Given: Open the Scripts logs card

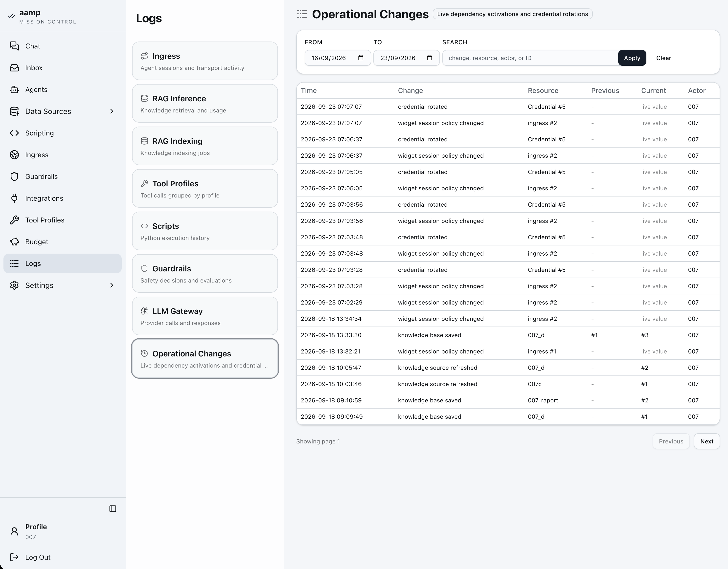Looking at the screenshot, I should 205,231.
